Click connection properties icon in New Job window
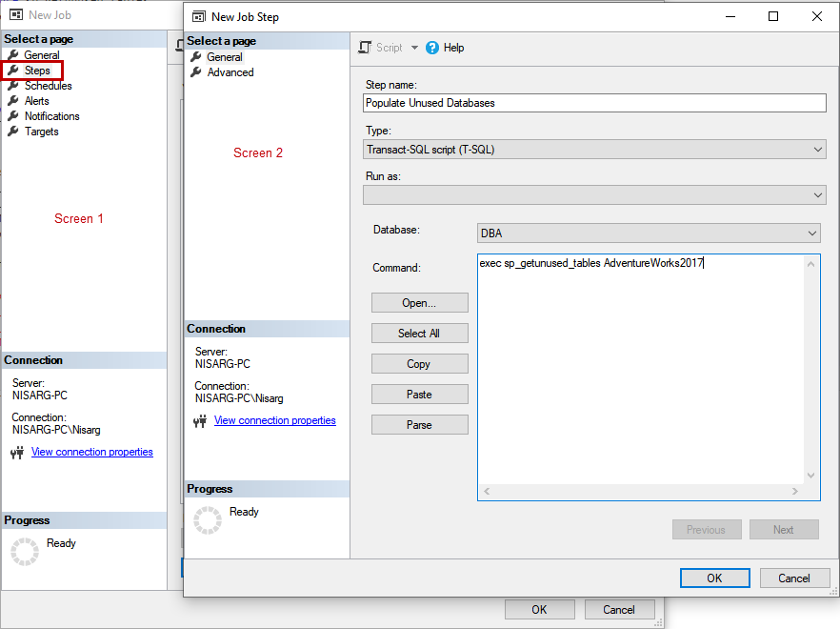 [17, 453]
